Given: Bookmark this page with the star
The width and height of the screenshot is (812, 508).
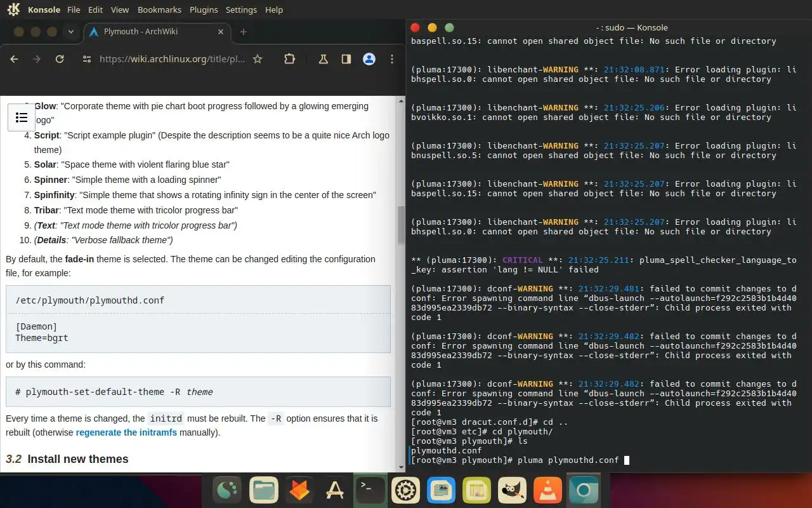Looking at the screenshot, I should (x=258, y=59).
